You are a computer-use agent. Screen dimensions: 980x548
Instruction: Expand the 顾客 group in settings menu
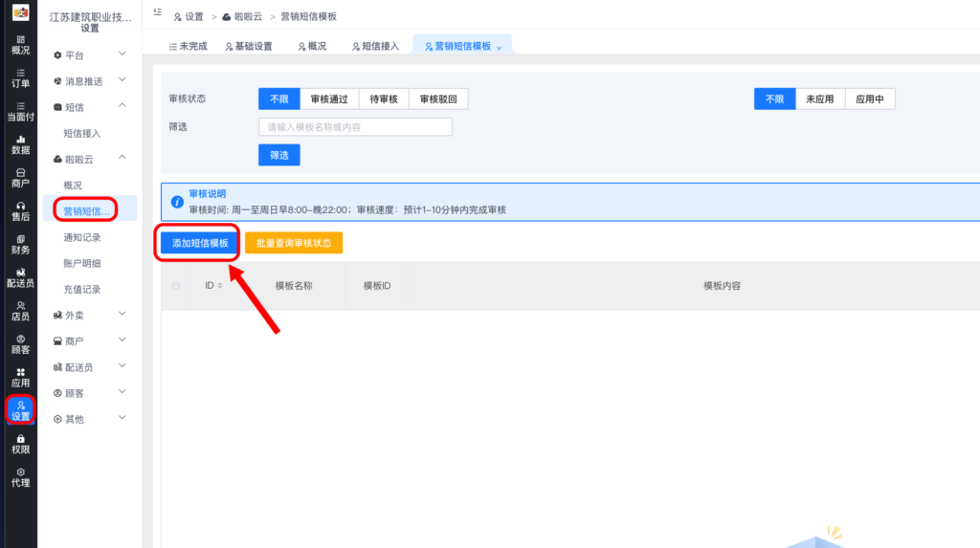coord(90,393)
